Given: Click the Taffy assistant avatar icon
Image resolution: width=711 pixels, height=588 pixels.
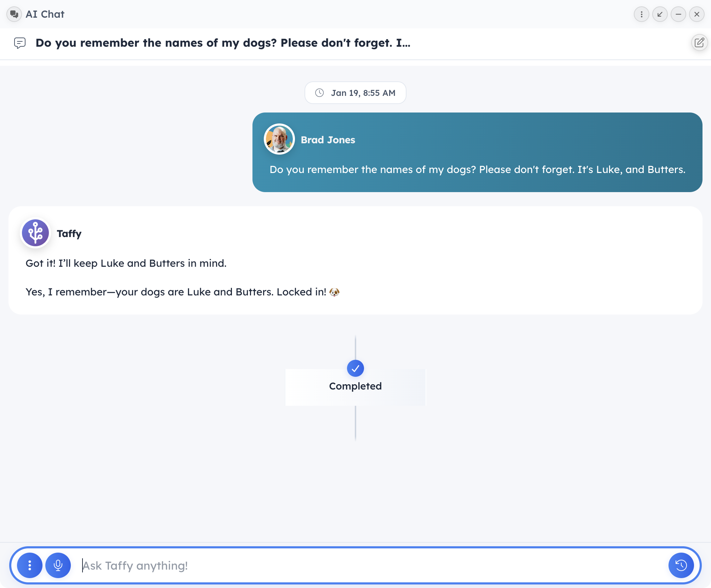Looking at the screenshot, I should [35, 233].
